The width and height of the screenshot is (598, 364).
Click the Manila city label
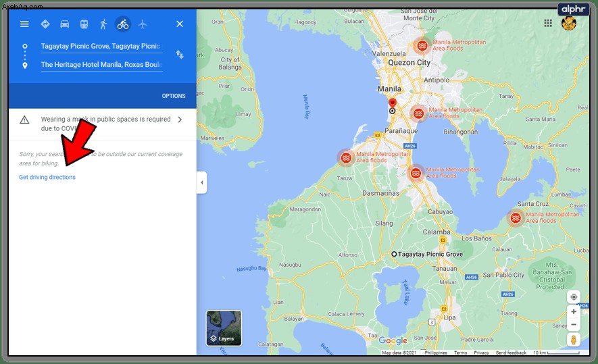click(x=389, y=89)
